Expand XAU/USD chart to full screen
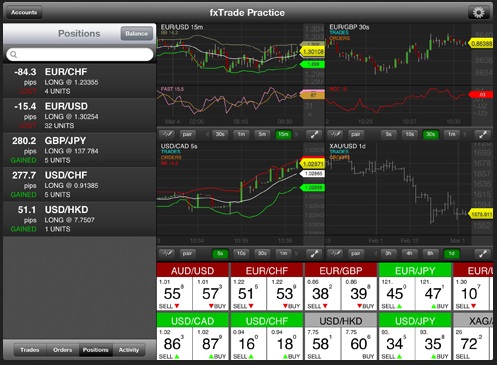497x365 pixels. (x=482, y=254)
